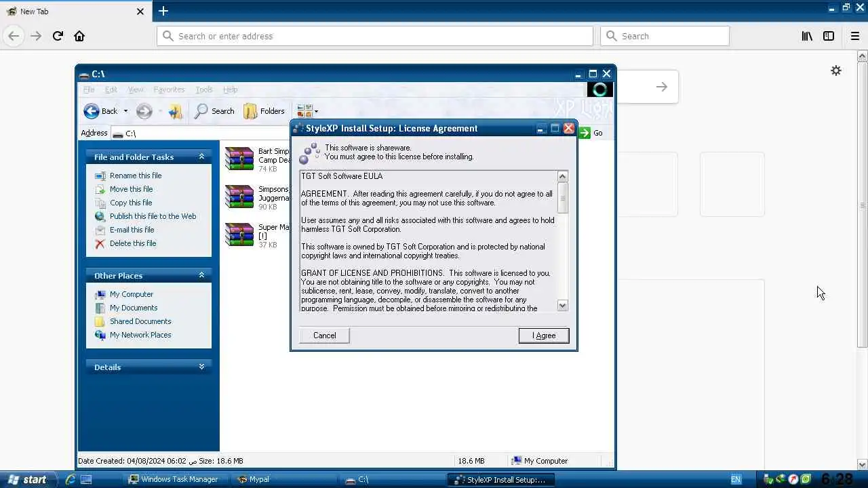Collapse the Other Places panel
The image size is (868, 488).
(x=201, y=275)
